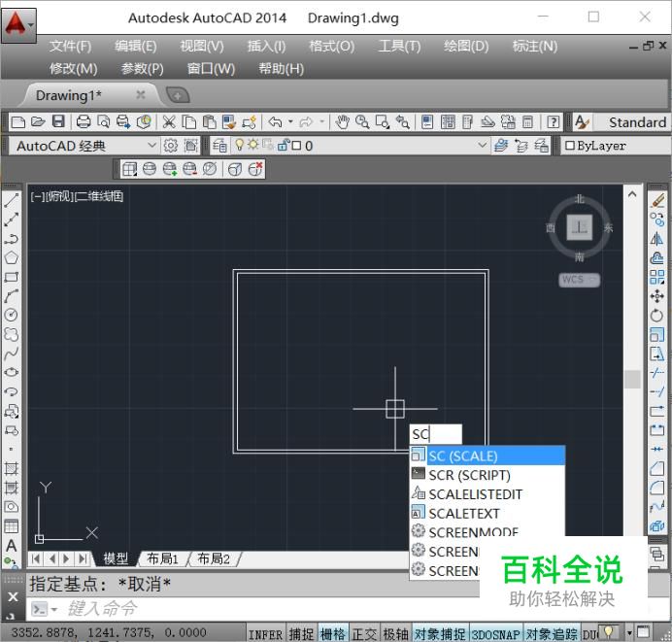This screenshot has height=642, width=672.
Task: Toggle 栅格 grid display in the status bar
Action: tap(332, 634)
